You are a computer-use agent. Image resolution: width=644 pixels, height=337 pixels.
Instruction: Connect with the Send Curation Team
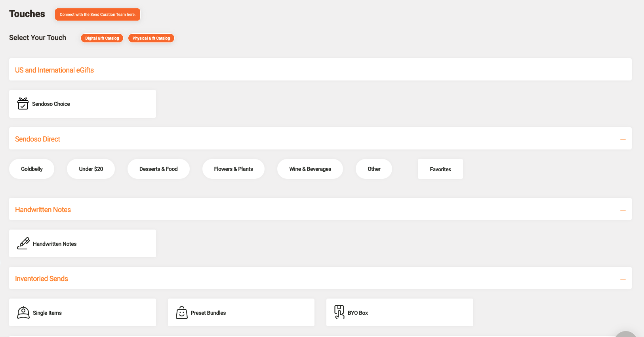click(x=97, y=14)
